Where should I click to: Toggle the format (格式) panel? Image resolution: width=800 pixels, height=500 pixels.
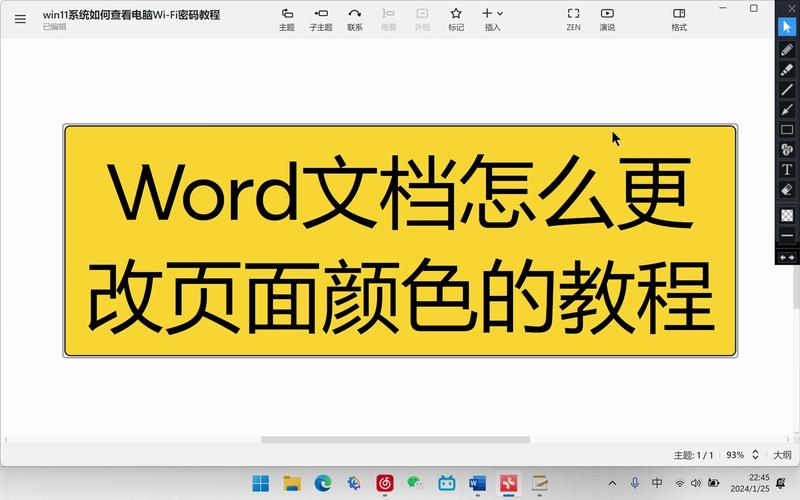679,19
